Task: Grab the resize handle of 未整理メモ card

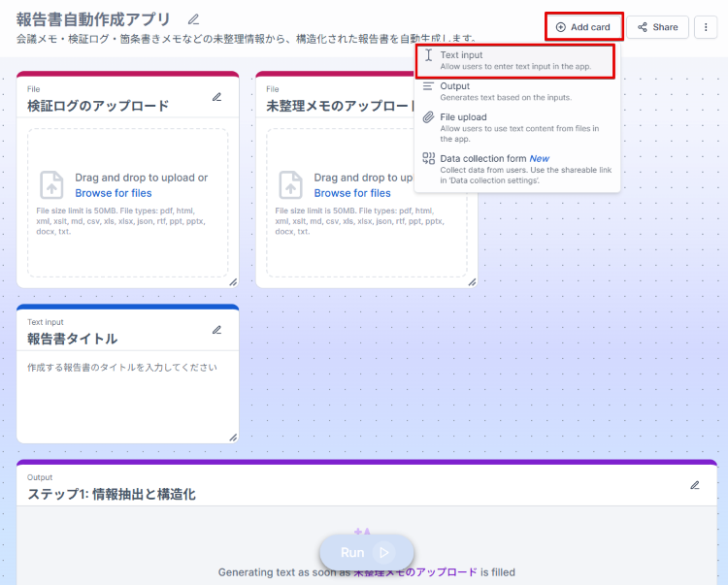Action: [x=472, y=281]
